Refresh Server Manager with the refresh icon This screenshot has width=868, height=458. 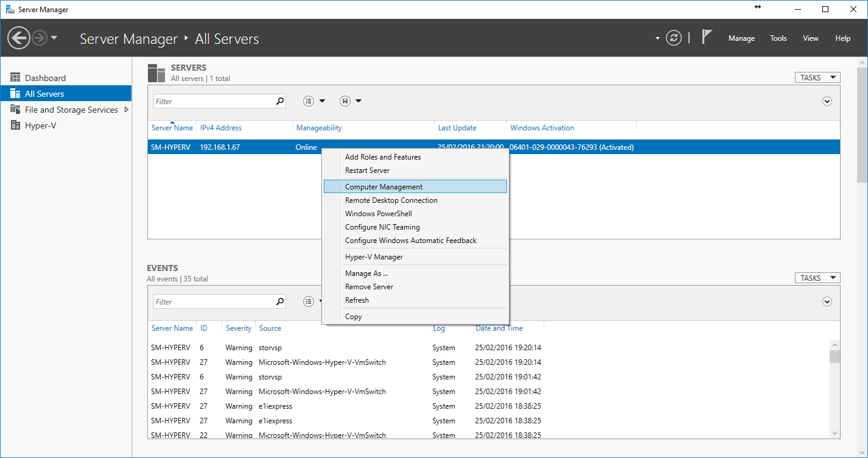(673, 38)
